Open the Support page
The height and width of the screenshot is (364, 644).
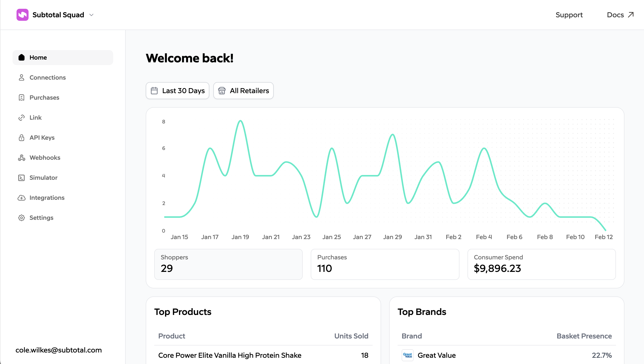[569, 15]
